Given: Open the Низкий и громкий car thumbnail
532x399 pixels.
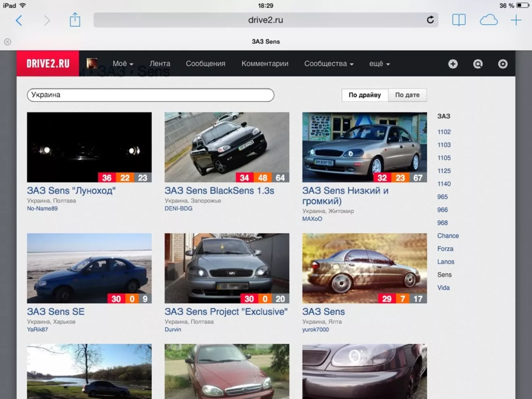Looking at the screenshot, I should [x=364, y=147].
